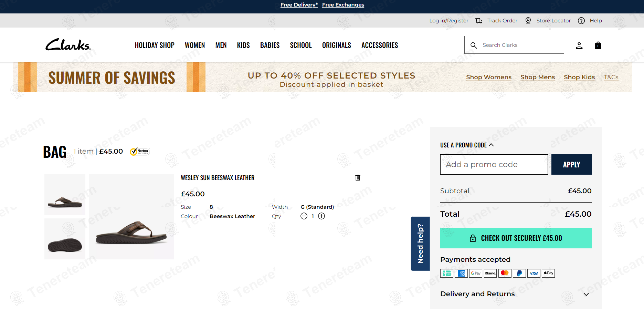The image size is (644, 309).
Task: Click the search magnifier icon
Action: 474,45
